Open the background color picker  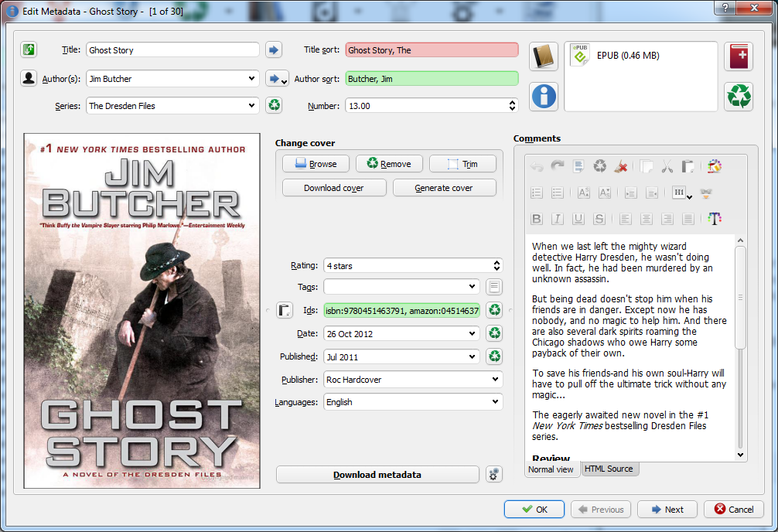pos(715,166)
